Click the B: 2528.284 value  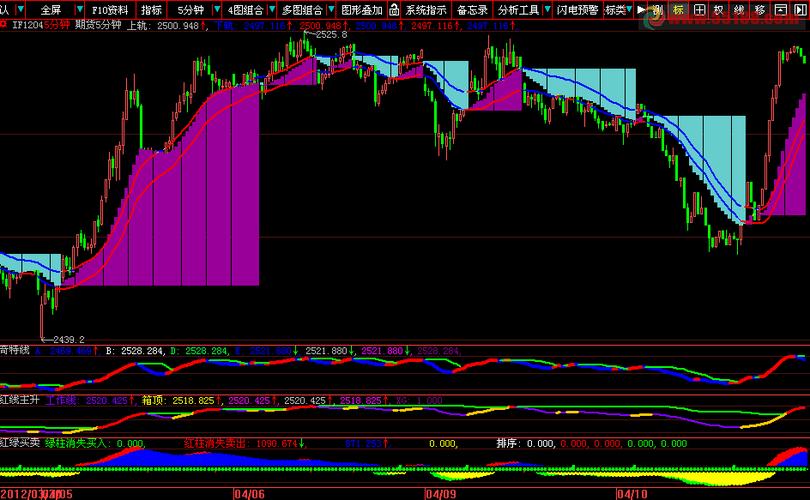pyautogui.click(x=134, y=351)
